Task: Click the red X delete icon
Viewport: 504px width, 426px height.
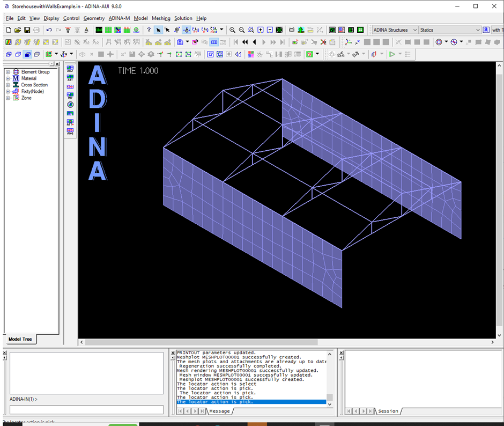Action: point(323,42)
